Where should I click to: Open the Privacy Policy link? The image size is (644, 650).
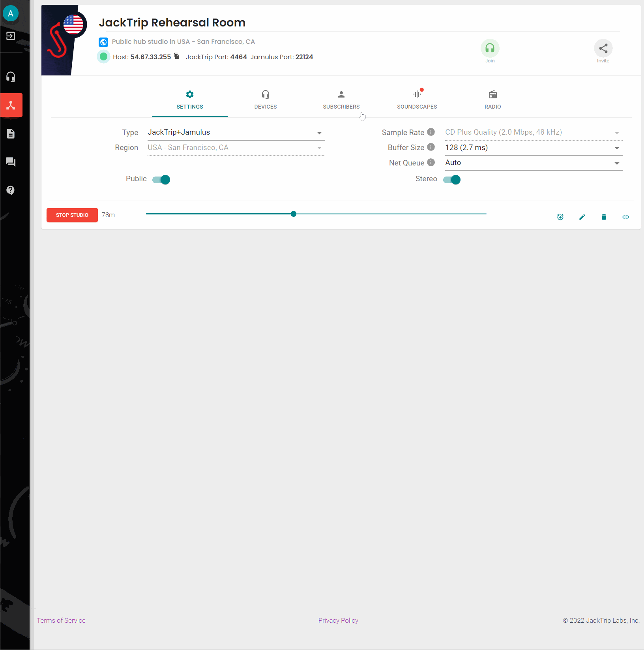point(338,620)
